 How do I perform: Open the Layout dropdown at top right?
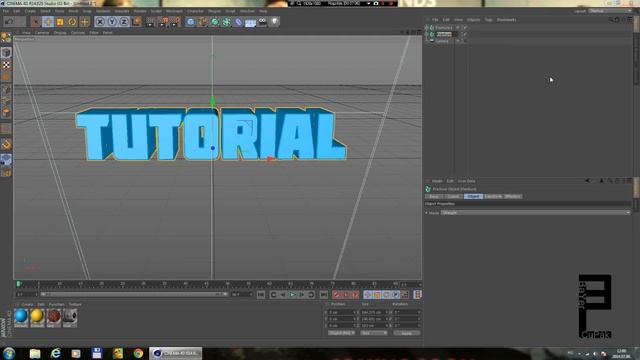point(611,11)
